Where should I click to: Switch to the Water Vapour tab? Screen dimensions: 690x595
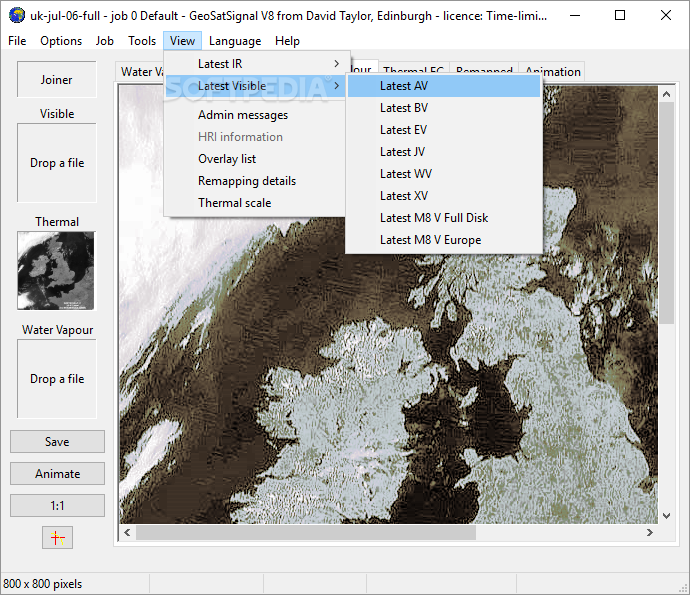click(x=140, y=72)
